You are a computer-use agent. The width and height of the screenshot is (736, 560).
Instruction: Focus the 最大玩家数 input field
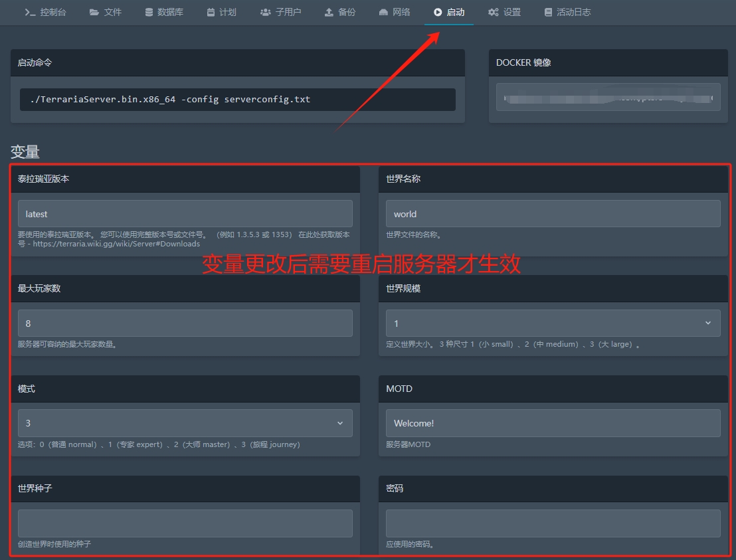(185, 323)
